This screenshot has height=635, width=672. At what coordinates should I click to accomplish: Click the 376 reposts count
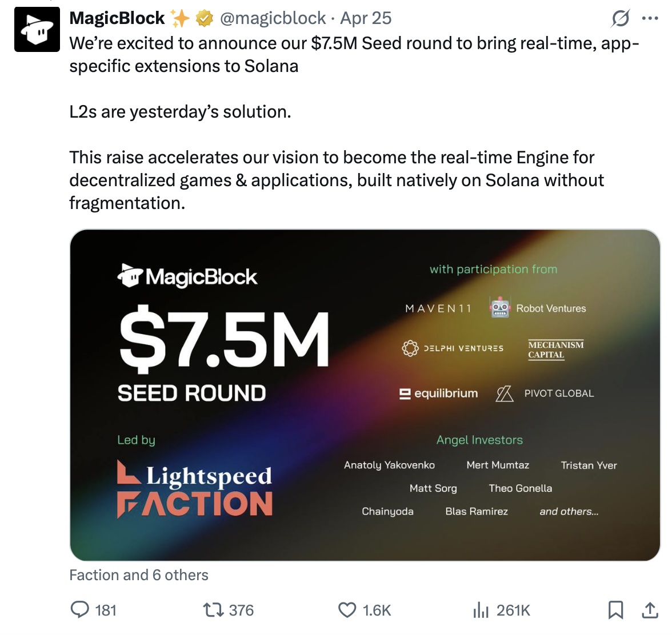(241, 610)
